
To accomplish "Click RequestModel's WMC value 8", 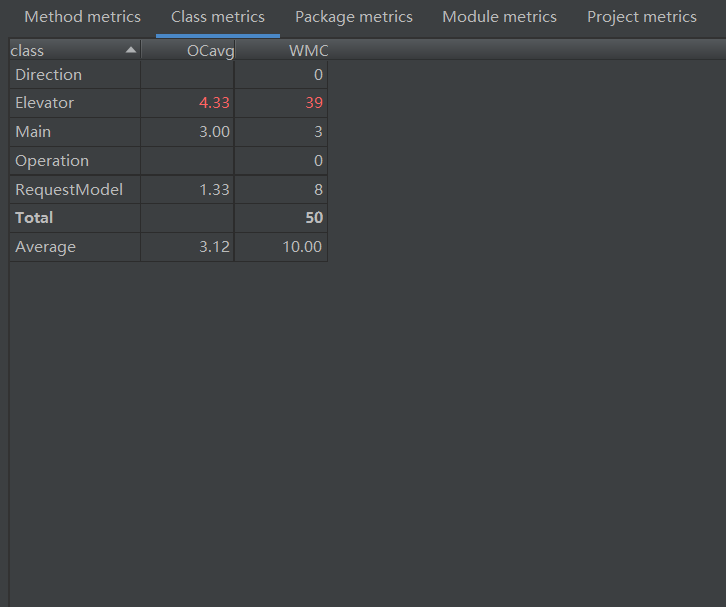I will pyautogui.click(x=317, y=190).
